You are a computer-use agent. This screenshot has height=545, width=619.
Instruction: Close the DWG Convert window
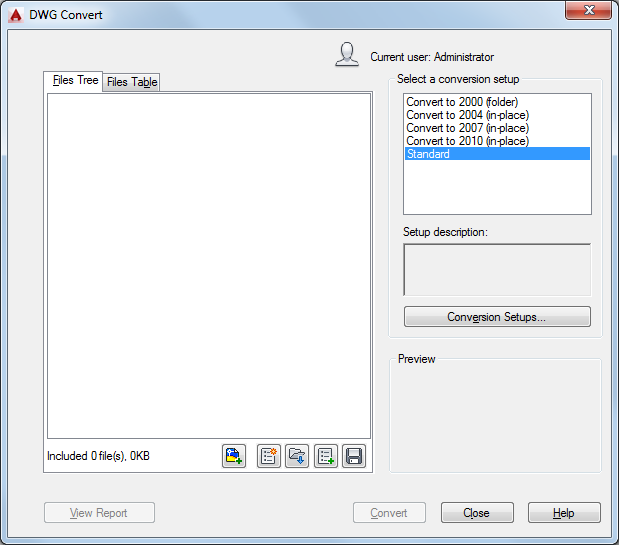coord(588,10)
